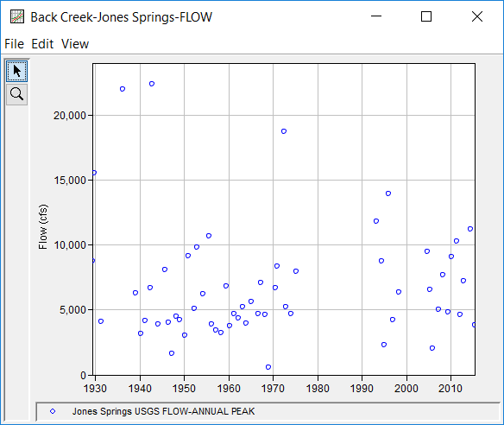
Task: Click the Flow (cfs) axis label
Action: coord(43,226)
